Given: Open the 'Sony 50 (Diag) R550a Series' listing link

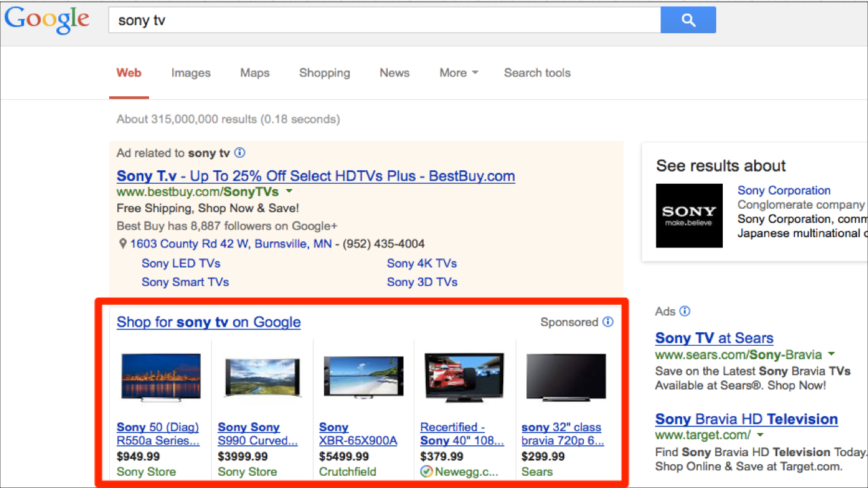Looking at the screenshot, I should tap(158, 434).
